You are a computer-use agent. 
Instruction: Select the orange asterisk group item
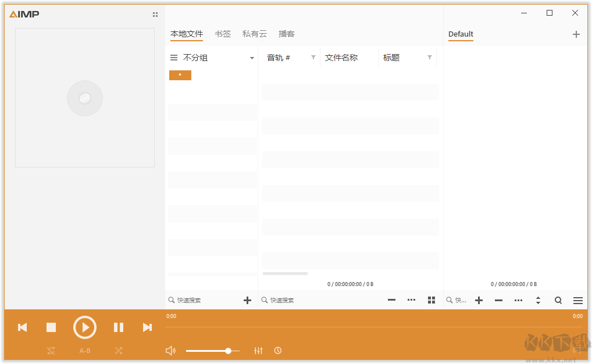tap(180, 75)
